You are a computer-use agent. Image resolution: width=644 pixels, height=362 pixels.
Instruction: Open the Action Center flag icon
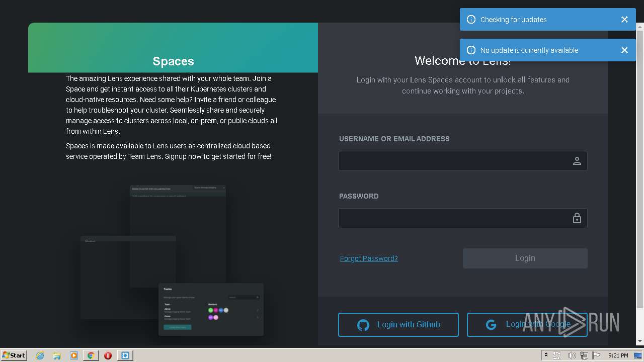click(x=596, y=355)
